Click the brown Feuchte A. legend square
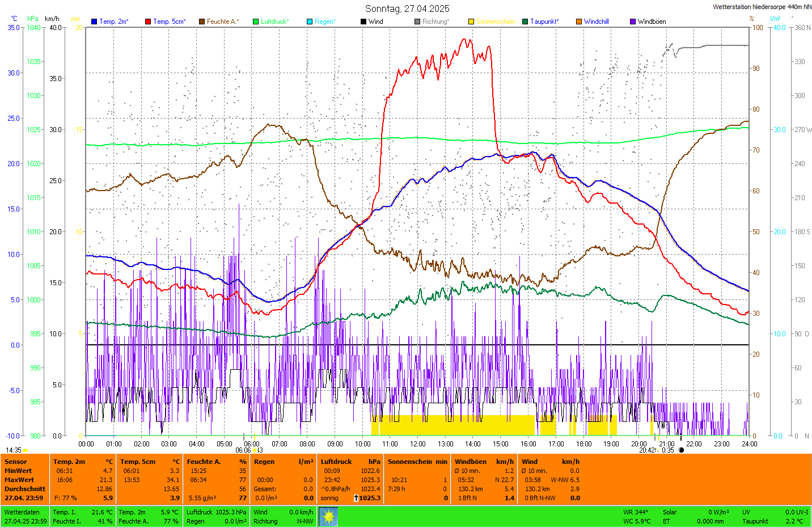Viewport: 812px width, 528px height. coord(202,22)
